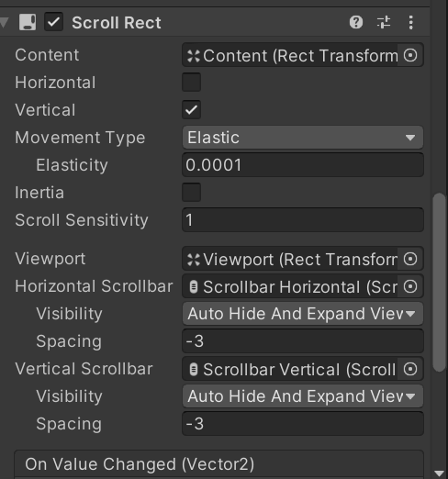
Task: Click the Scroll Sensitivity input field
Action: 303,220
